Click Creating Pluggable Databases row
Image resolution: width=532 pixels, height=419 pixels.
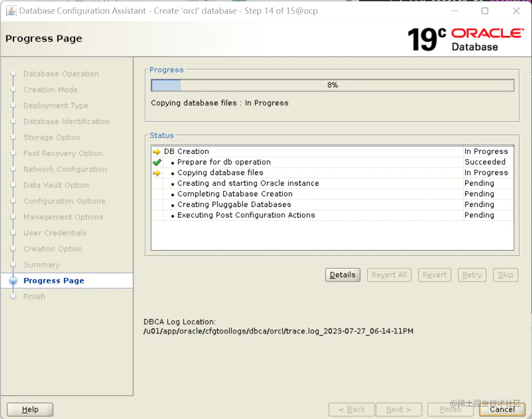333,205
